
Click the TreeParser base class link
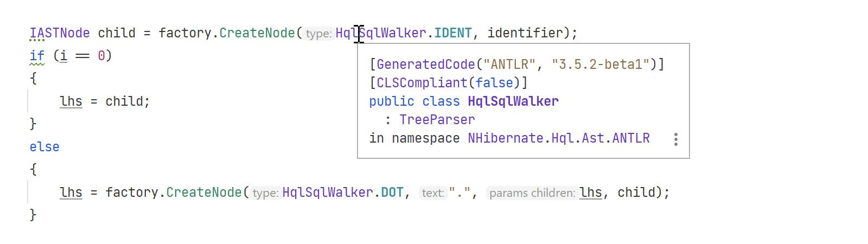437,120
